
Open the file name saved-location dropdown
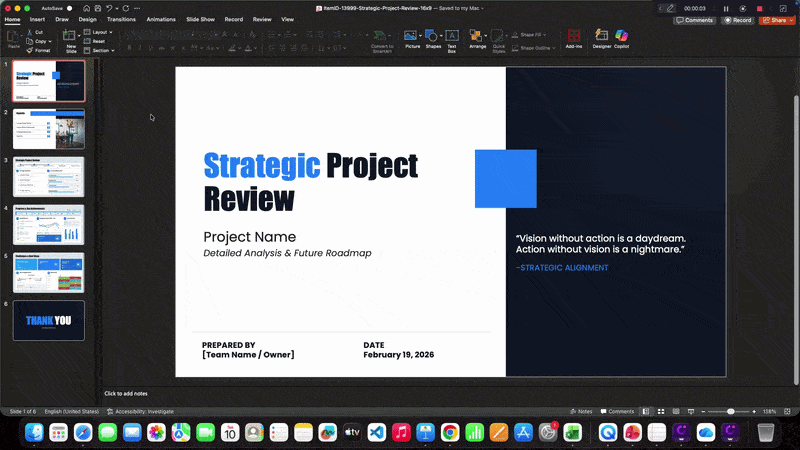coord(483,8)
